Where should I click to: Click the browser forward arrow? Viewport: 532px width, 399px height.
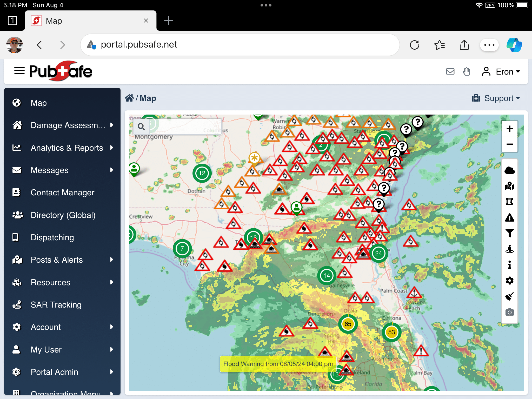point(62,45)
